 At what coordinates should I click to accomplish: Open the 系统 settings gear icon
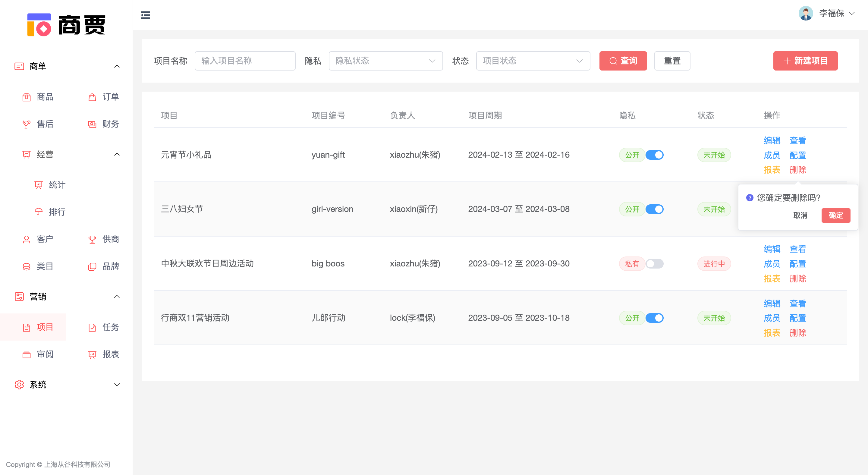19,384
